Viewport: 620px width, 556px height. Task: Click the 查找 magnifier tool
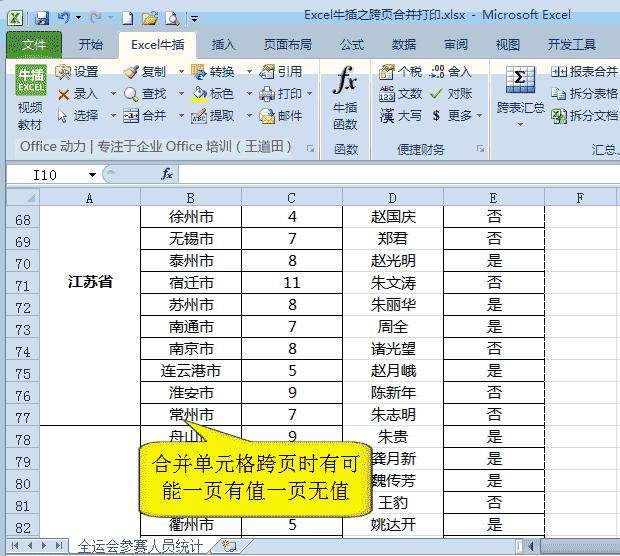coord(145,94)
